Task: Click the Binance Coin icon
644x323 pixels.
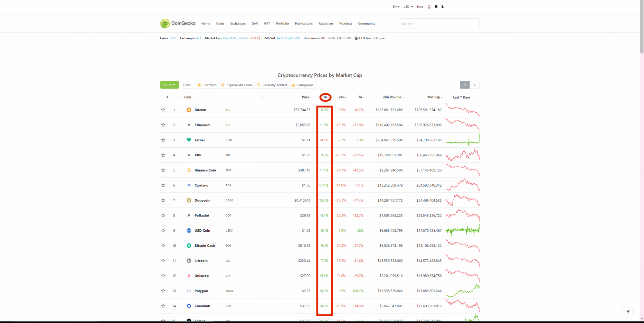Action: coord(189,170)
